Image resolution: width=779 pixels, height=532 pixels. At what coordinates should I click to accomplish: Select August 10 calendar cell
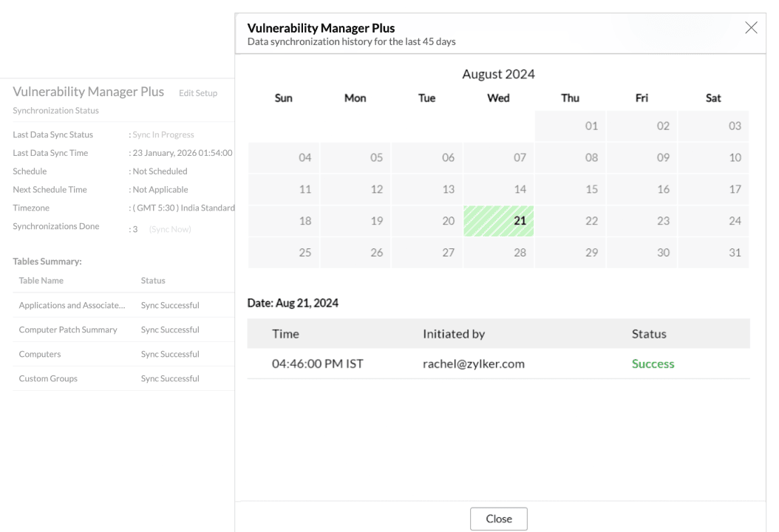pyautogui.click(x=714, y=158)
